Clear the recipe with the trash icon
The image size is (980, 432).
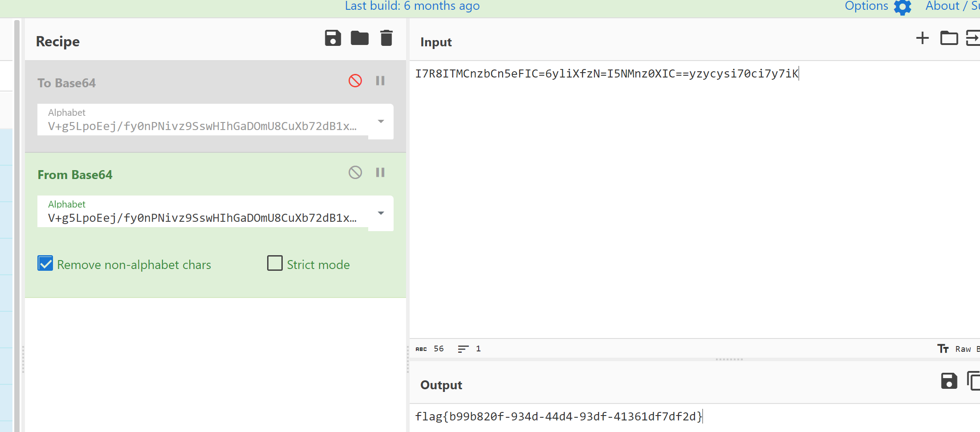[386, 38]
